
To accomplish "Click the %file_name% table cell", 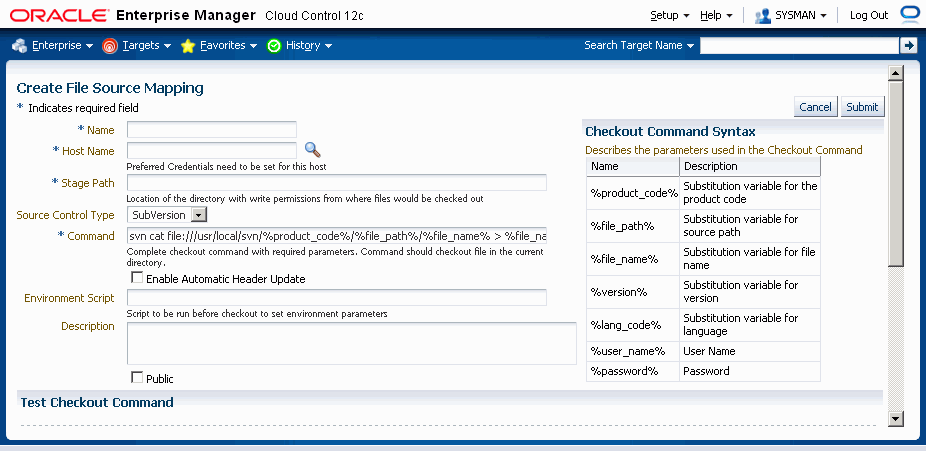I will click(x=633, y=259).
